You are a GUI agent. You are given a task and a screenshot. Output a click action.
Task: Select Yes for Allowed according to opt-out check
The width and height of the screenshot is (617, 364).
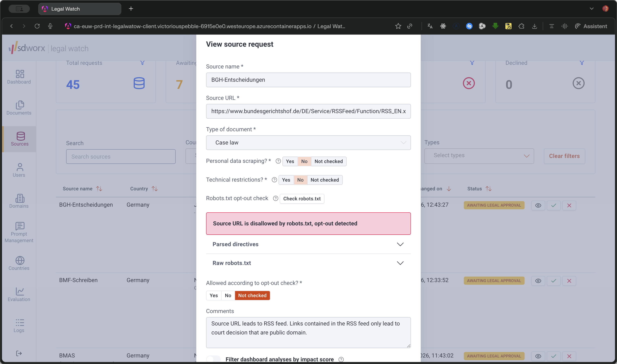click(214, 296)
